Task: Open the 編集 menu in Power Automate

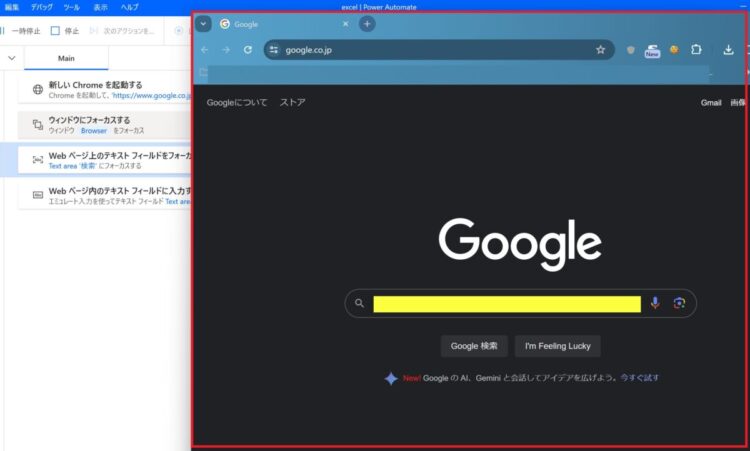Action: click(11, 7)
